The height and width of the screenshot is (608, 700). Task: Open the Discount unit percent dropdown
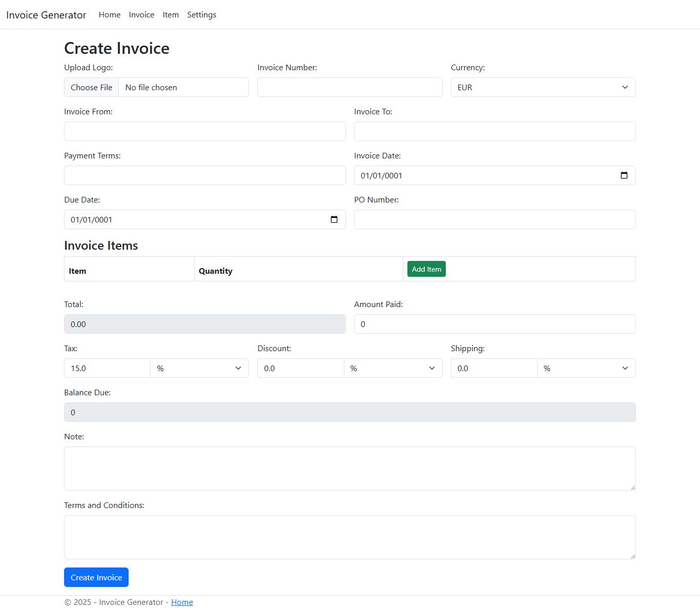(x=393, y=368)
